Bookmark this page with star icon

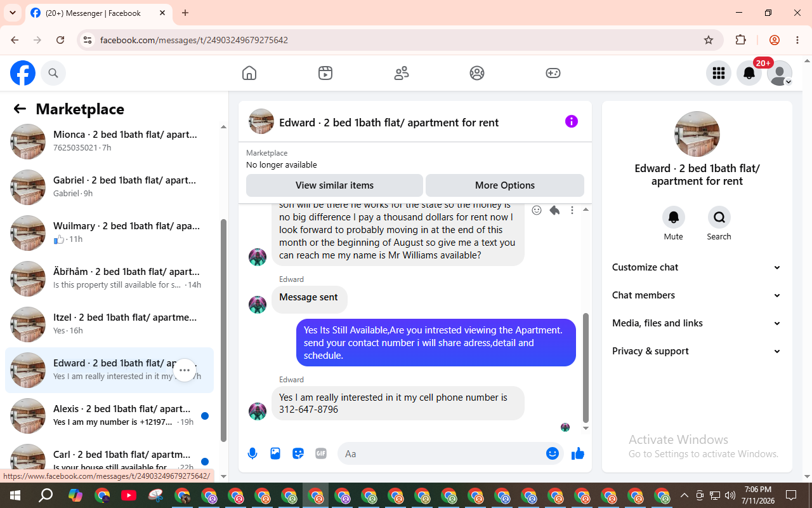(x=709, y=40)
